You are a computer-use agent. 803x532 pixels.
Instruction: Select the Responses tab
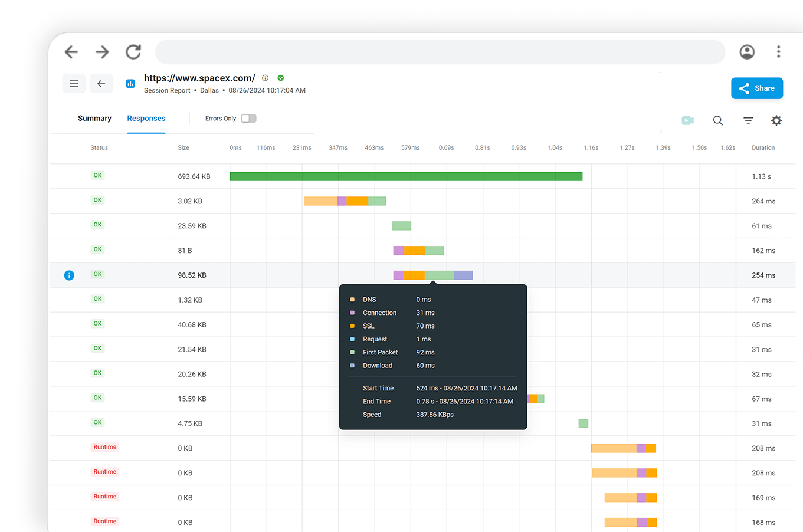pos(146,118)
